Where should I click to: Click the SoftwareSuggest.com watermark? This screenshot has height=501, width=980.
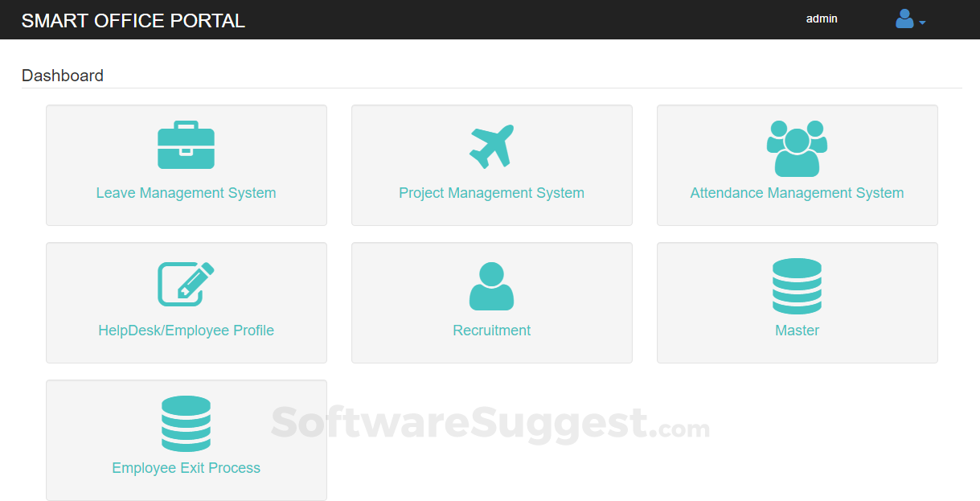pos(490,423)
